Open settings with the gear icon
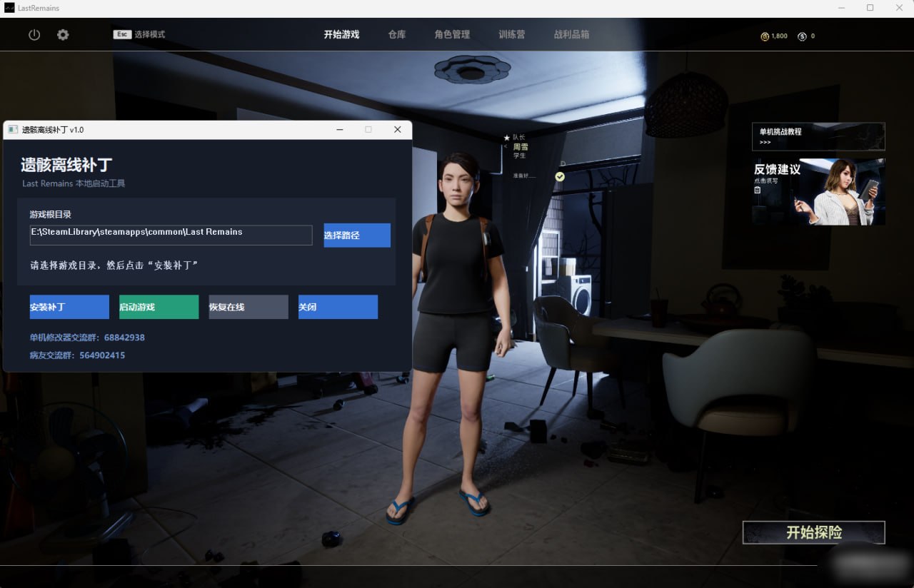This screenshot has width=914, height=588. click(63, 34)
